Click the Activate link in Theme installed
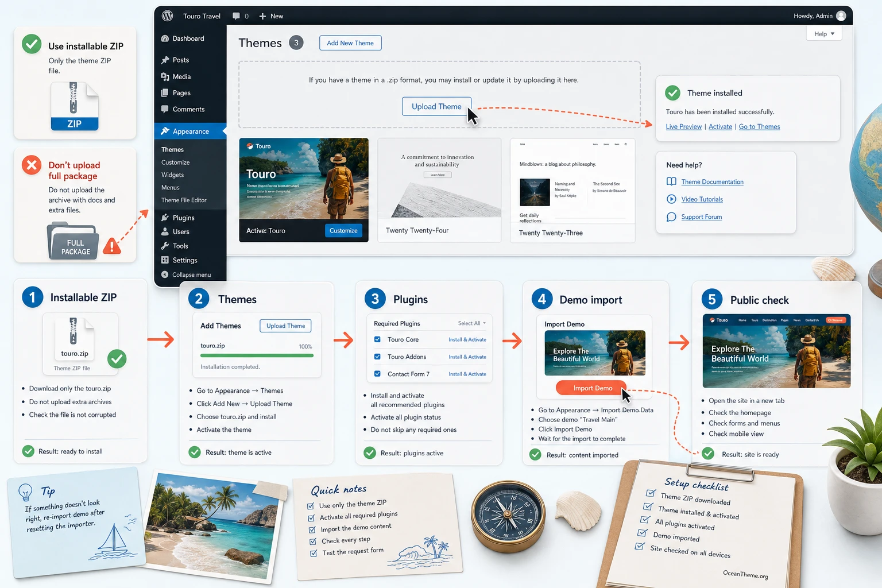The image size is (882, 588). tap(720, 126)
